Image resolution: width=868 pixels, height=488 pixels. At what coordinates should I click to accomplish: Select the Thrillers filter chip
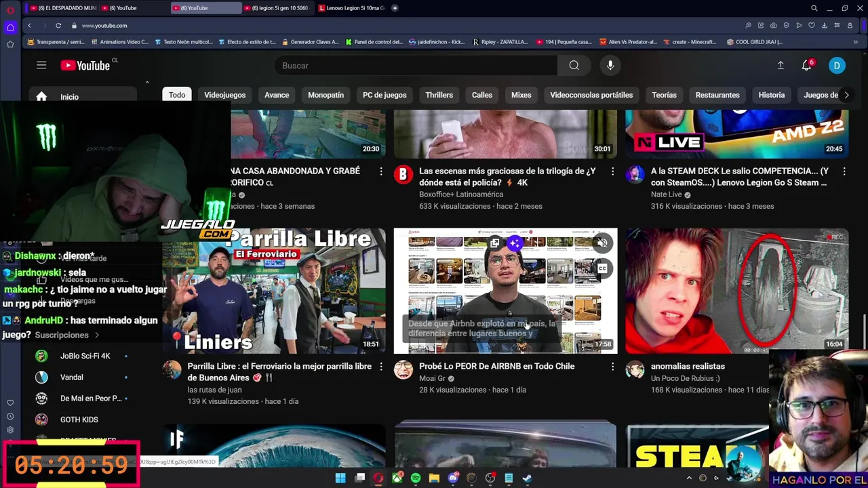tap(439, 95)
